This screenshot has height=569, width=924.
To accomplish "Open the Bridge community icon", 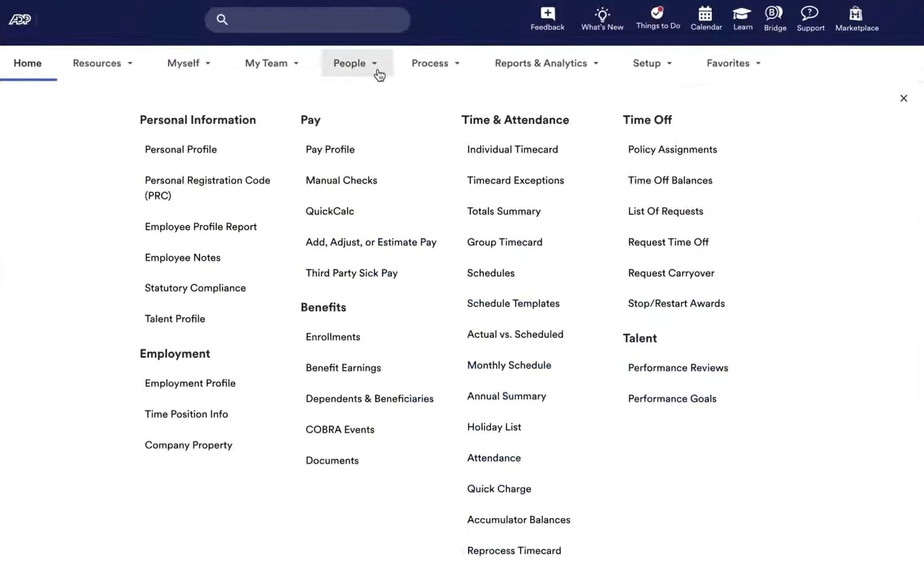I will [x=774, y=14].
